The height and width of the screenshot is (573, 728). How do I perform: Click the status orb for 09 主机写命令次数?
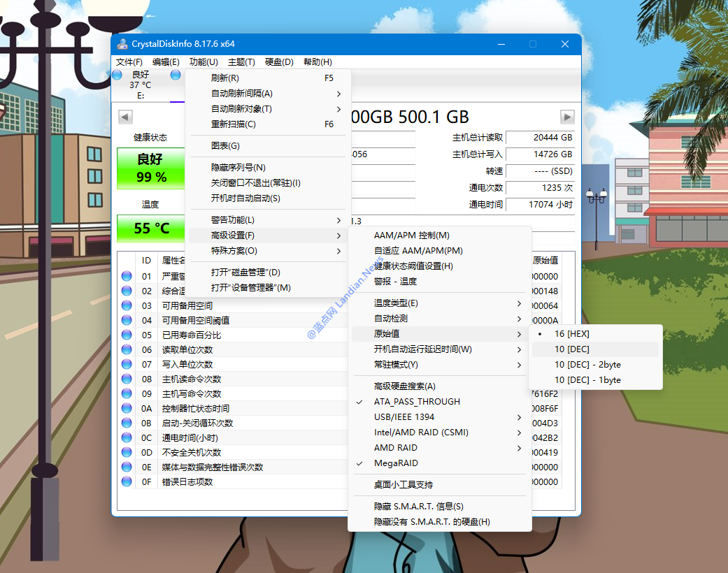coord(127,393)
